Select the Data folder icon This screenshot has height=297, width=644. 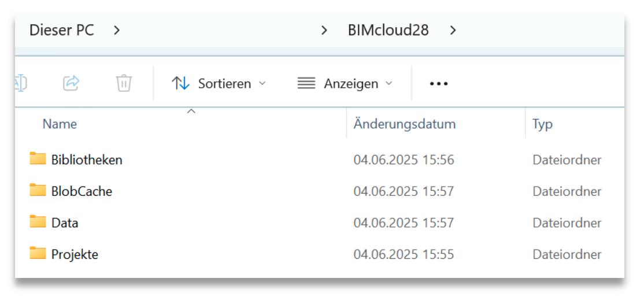(x=38, y=222)
